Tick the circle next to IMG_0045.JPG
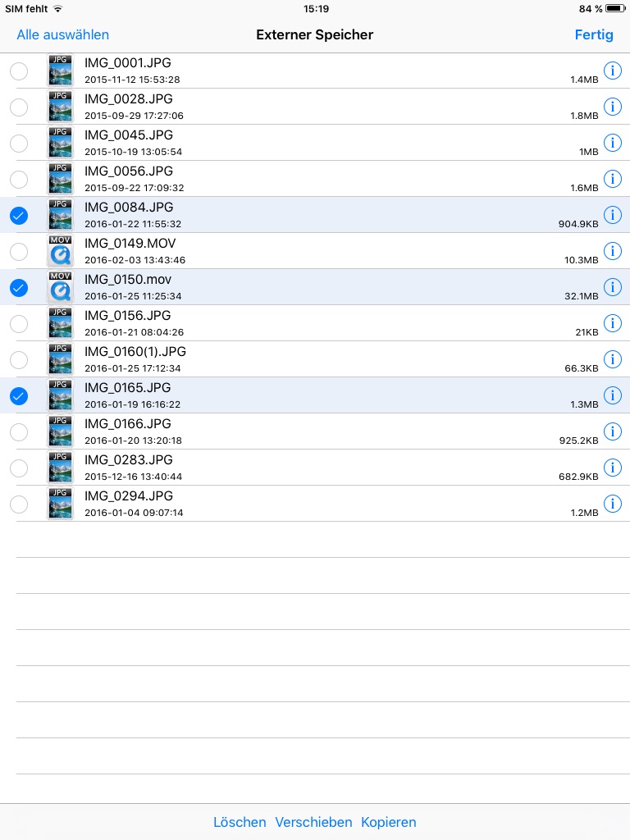Screen dimensions: 630x840 click(x=19, y=143)
